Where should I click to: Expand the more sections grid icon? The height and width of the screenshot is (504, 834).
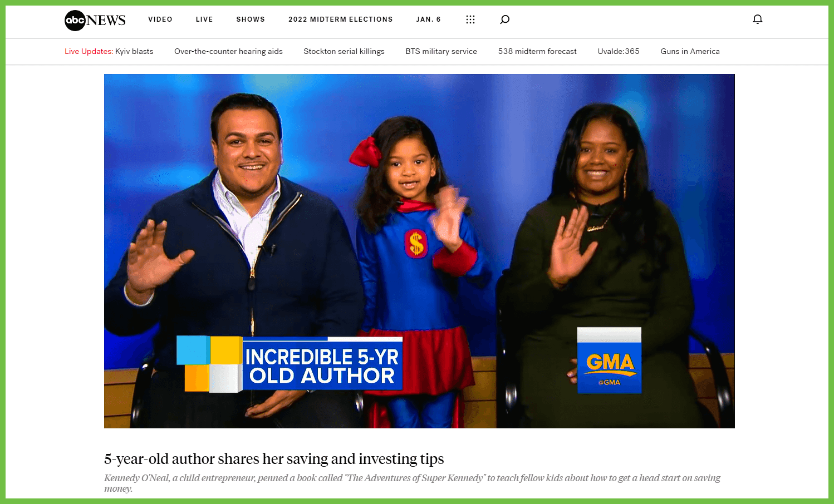pyautogui.click(x=470, y=19)
